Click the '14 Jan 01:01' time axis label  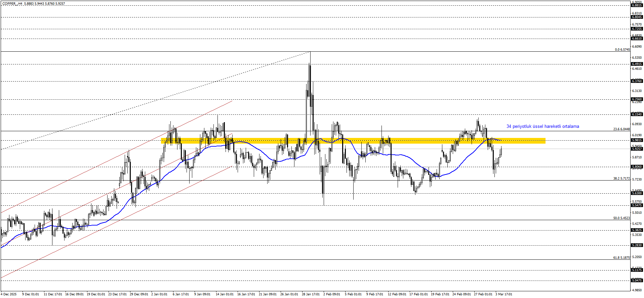tap(225, 294)
